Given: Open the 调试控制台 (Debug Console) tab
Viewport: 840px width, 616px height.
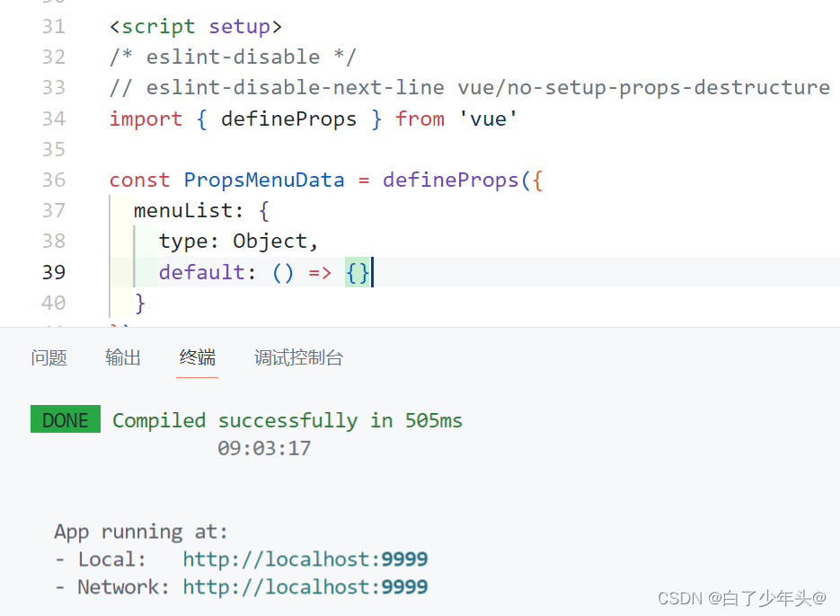Looking at the screenshot, I should 297,357.
